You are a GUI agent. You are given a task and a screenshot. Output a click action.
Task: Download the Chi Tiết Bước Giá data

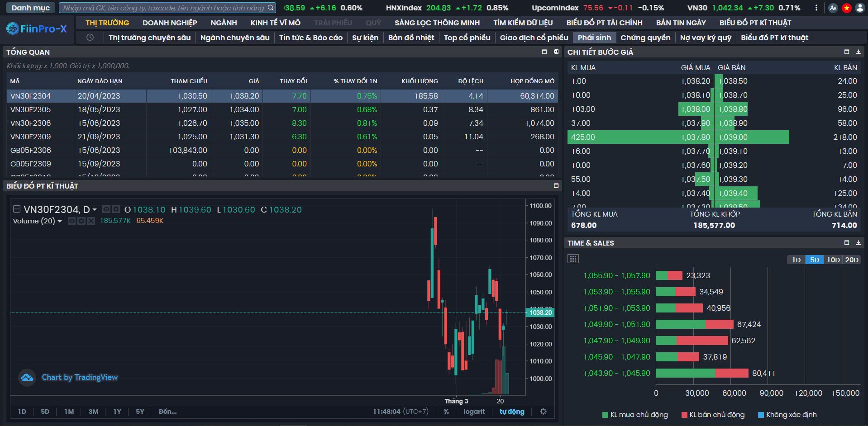[x=858, y=52]
